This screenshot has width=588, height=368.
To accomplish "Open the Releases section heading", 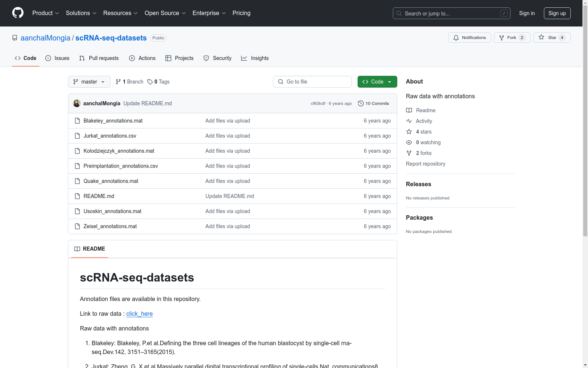I will [419, 184].
